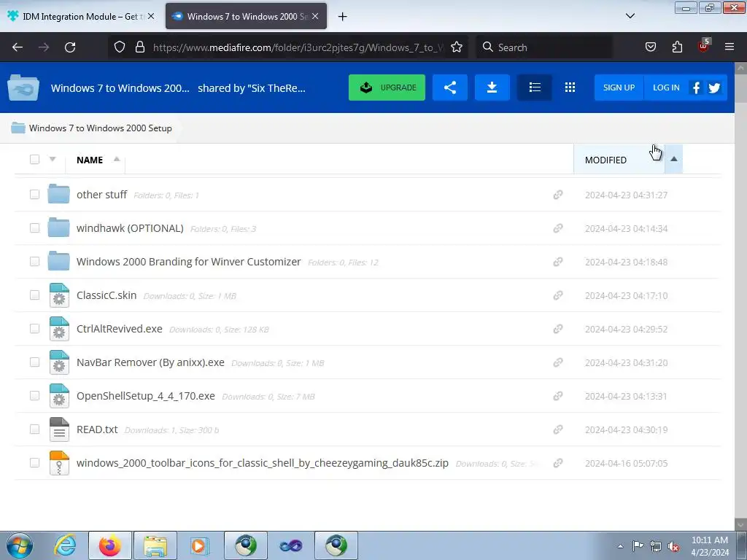747x560 pixels.
Task: Open new browser tab
Action: coord(343,17)
